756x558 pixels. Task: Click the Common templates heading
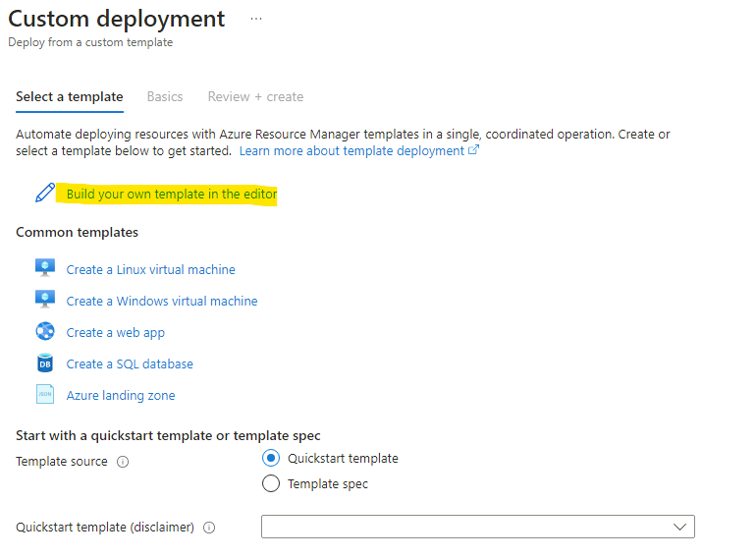pos(78,233)
